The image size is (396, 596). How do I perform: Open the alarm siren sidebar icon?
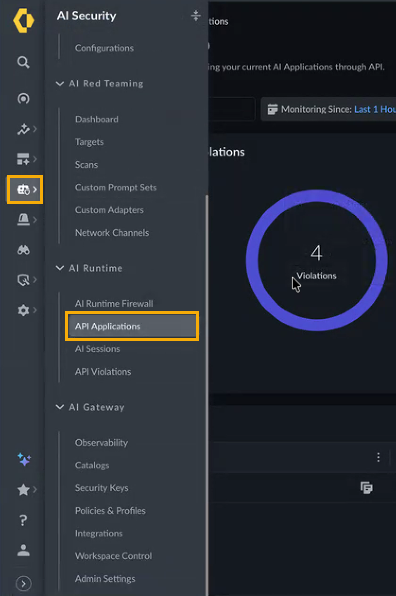coord(23,219)
